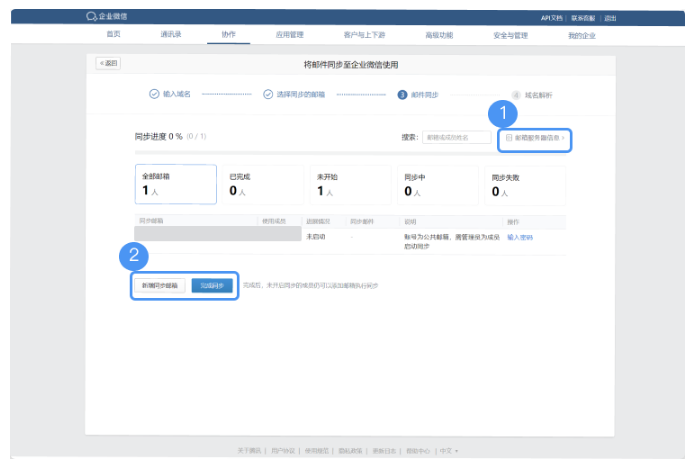Image resolution: width=694 pixels, height=469 pixels.
Task: Expand the 邮箱服务器信息 section
Action: [x=538, y=137]
